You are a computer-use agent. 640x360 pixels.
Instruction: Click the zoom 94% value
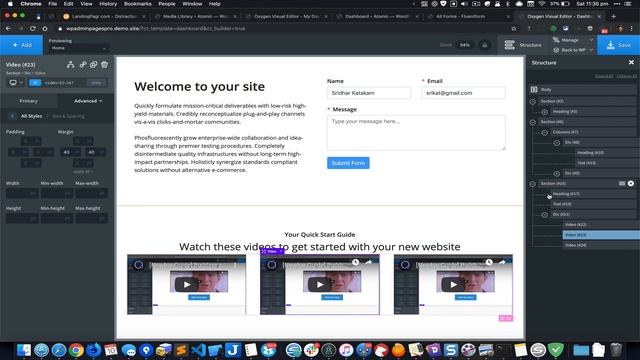465,45
